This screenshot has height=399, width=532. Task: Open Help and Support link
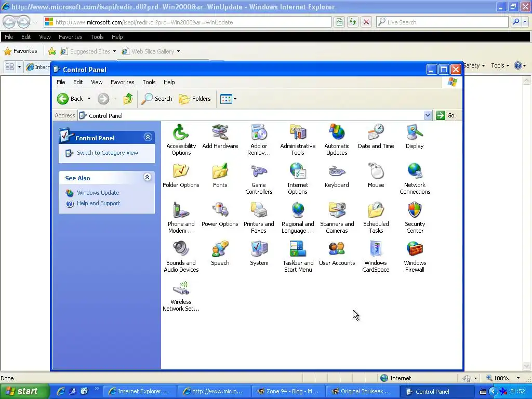[98, 203]
